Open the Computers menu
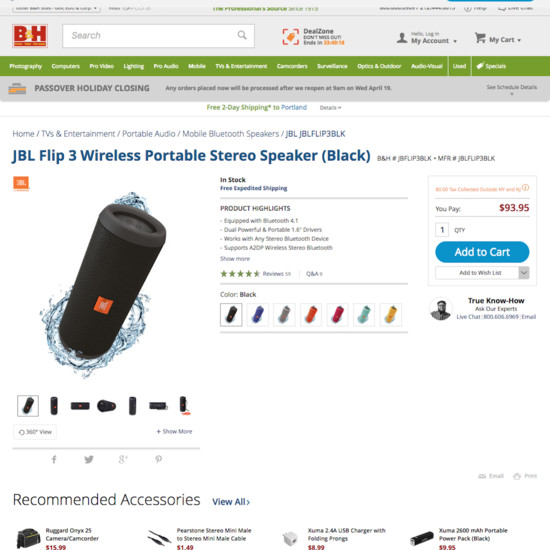This screenshot has width=550, height=550. pyautogui.click(x=66, y=66)
